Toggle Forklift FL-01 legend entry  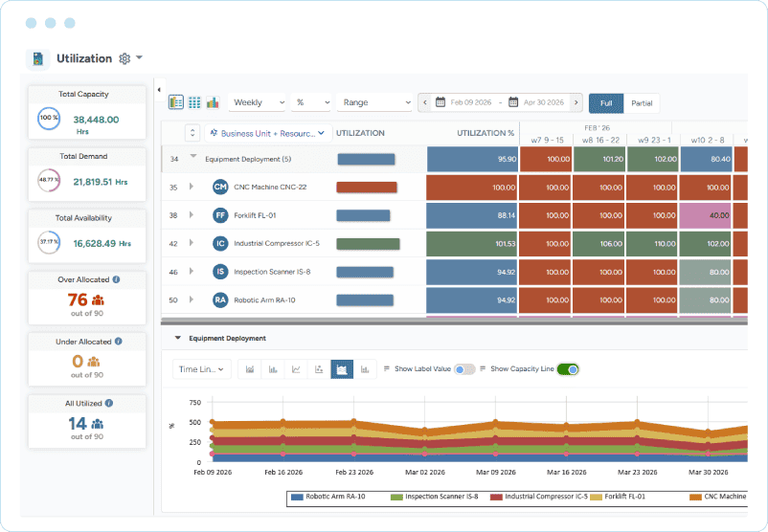click(x=618, y=497)
